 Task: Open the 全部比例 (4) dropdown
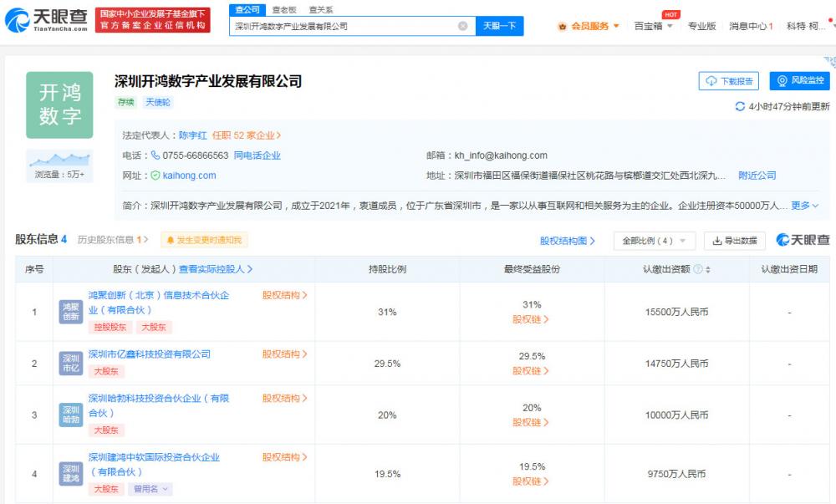[x=655, y=241]
